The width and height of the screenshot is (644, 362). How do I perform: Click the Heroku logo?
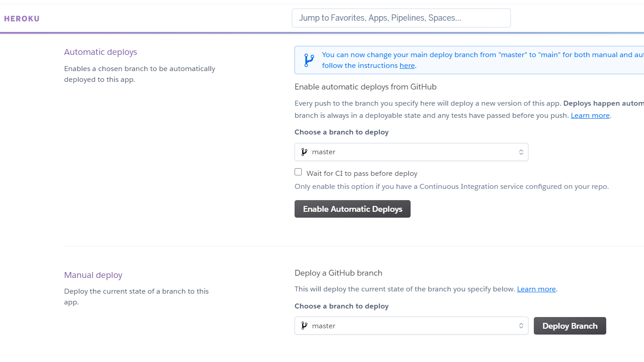pos(22,18)
